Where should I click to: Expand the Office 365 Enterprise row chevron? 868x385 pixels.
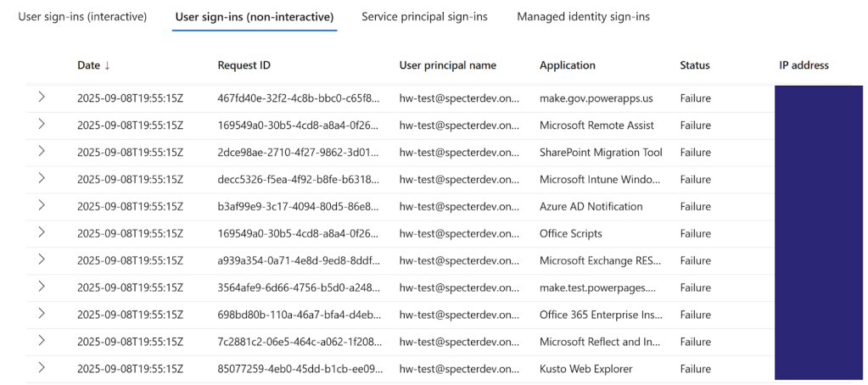click(42, 314)
